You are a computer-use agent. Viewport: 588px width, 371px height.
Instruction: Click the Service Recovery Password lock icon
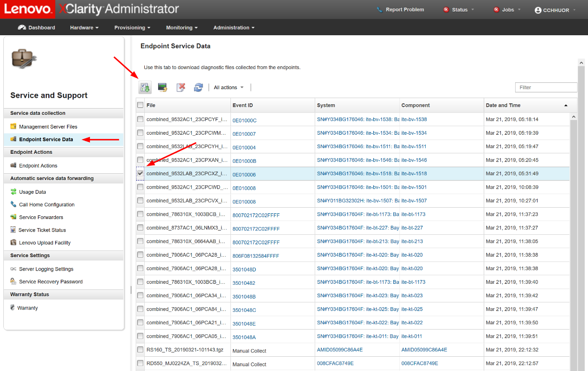click(x=14, y=281)
